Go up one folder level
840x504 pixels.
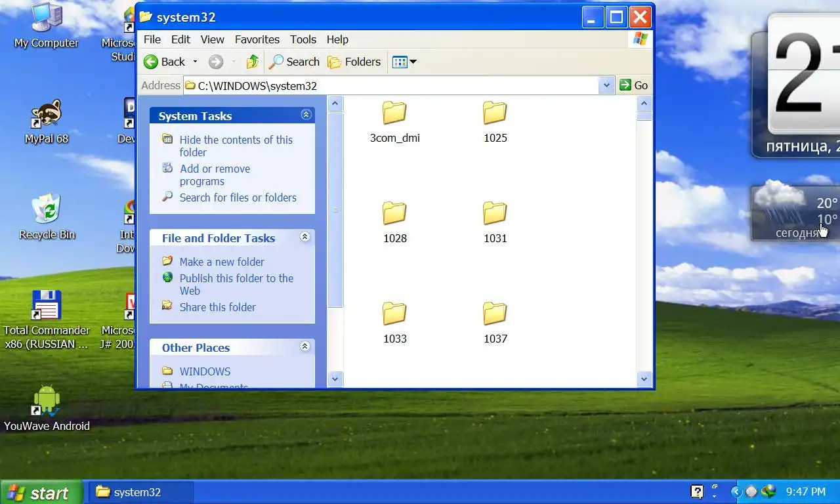pyautogui.click(x=252, y=62)
